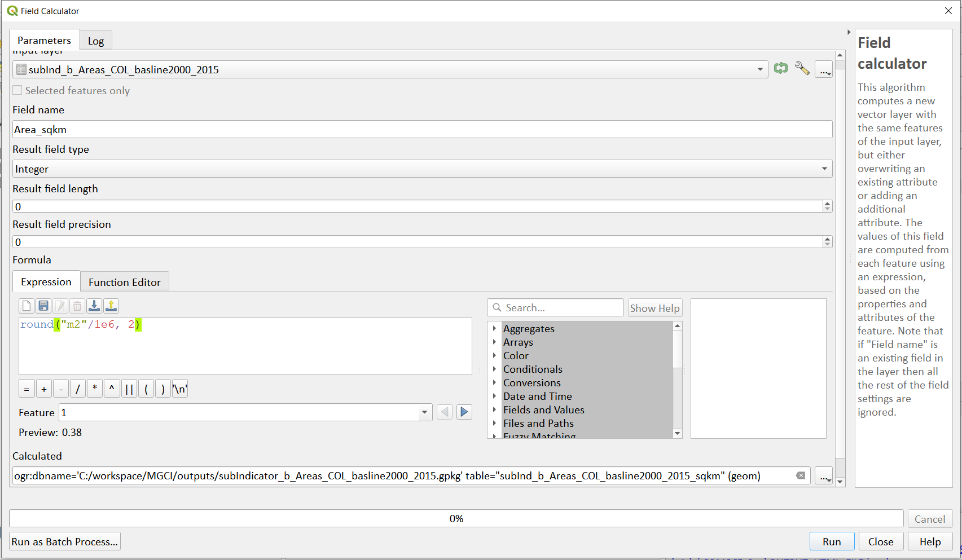
Task: Click the function list scroll up arrow
Action: 678,326
